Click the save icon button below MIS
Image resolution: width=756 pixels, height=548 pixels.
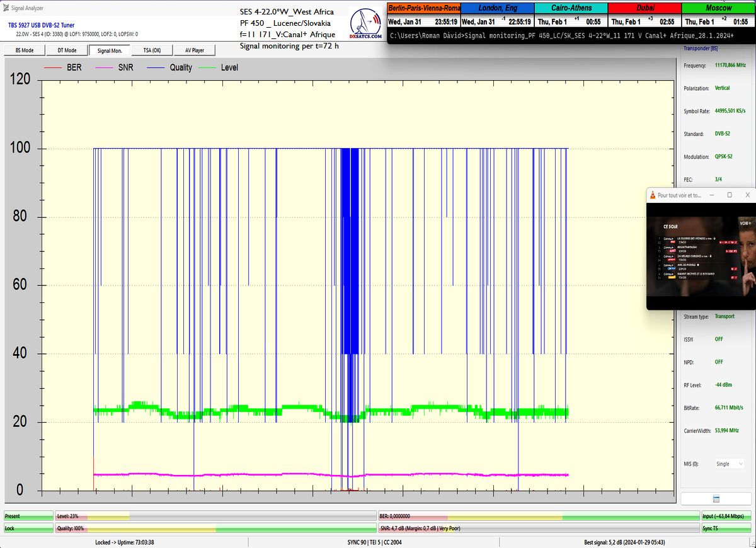tap(716, 499)
